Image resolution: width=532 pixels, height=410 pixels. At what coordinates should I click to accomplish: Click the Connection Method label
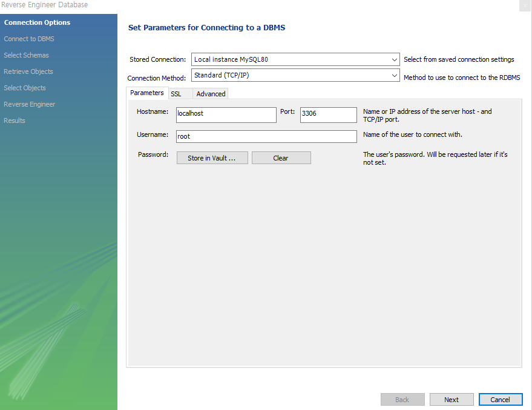[156, 78]
